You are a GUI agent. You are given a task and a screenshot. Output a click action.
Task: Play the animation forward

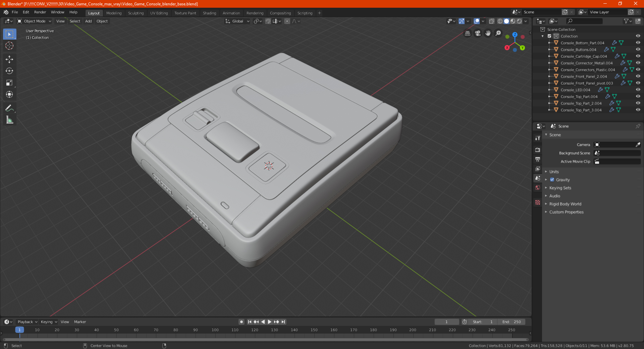(270, 322)
